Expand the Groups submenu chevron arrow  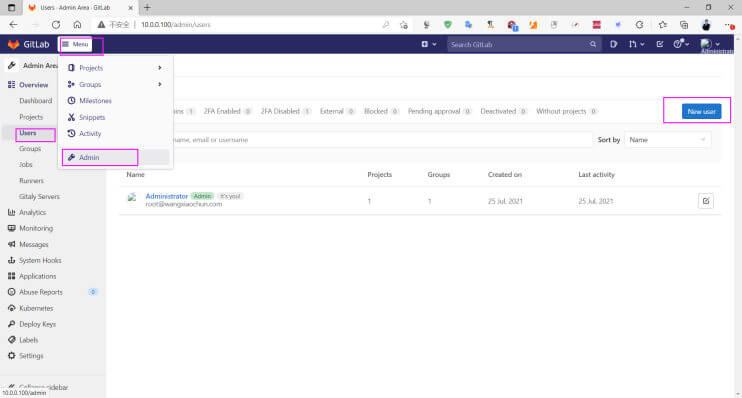160,84
